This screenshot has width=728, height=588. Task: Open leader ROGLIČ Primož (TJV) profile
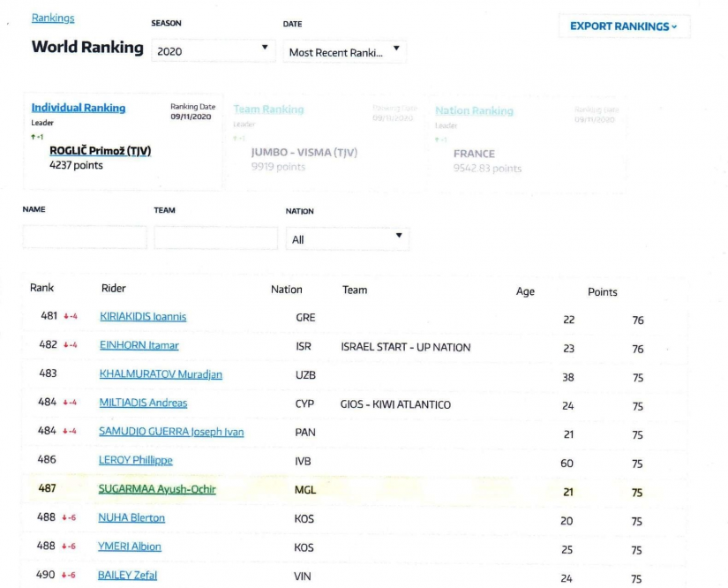pos(101,150)
